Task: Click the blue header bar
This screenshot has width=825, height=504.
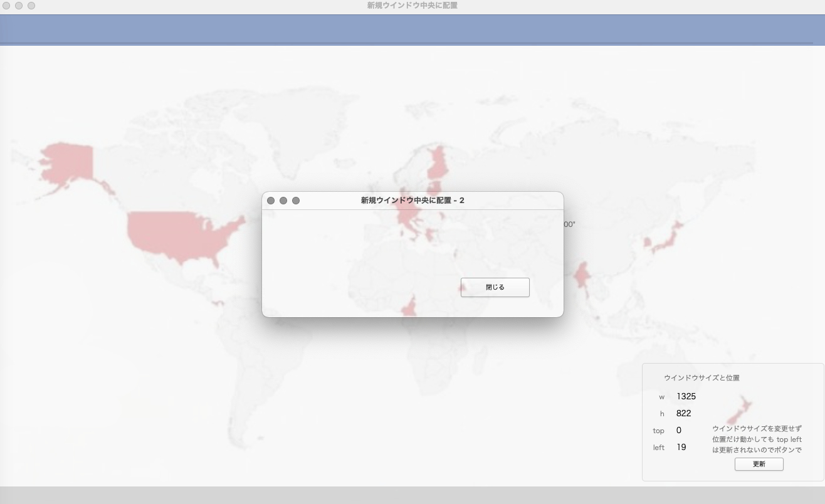Action: [412, 29]
